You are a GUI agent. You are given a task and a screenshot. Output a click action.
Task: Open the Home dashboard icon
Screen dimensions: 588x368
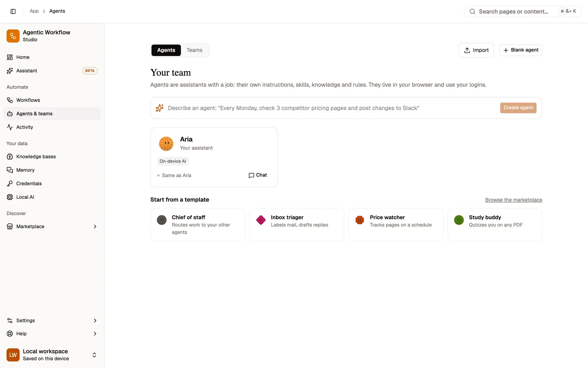coord(10,57)
